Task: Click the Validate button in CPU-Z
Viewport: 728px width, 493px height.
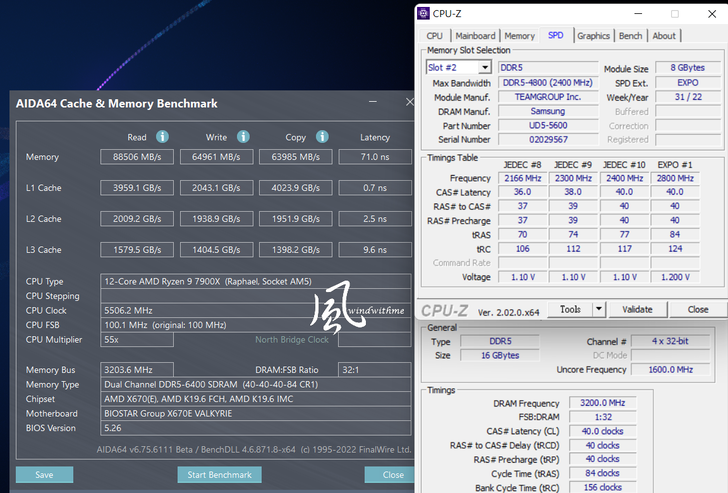Action: coord(637,310)
